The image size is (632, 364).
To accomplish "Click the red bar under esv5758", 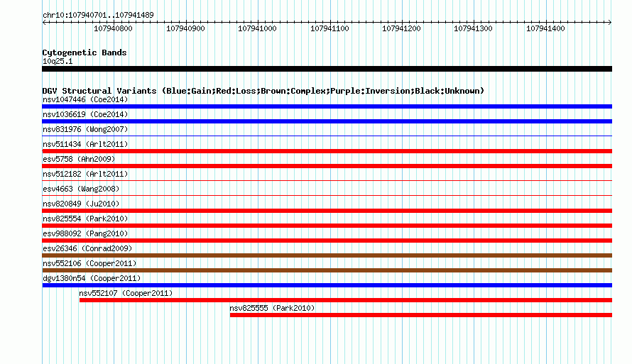I will point(327,166).
